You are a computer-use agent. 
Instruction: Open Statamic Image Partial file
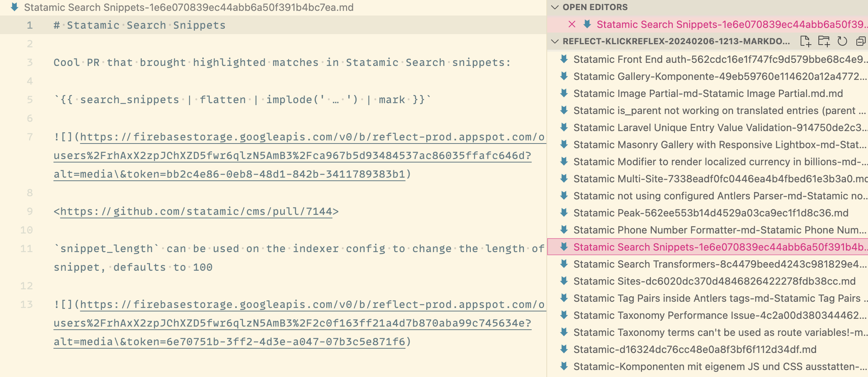708,93
